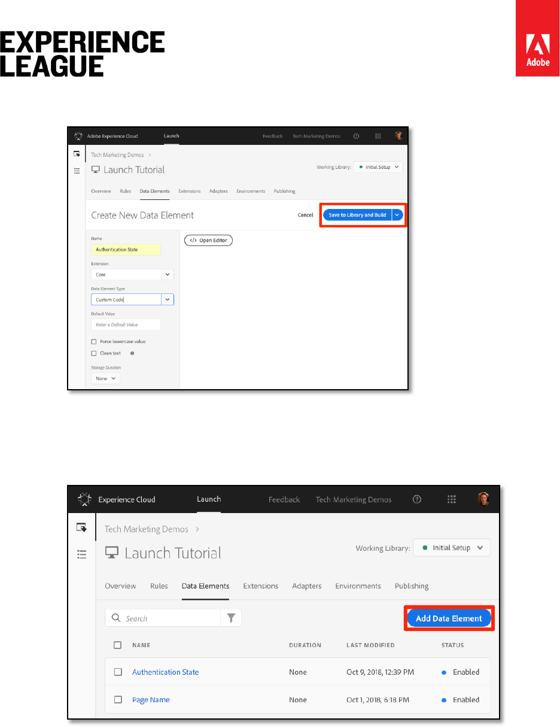
Task: Open app switcher grid icon in upper header
Action: coord(378,136)
